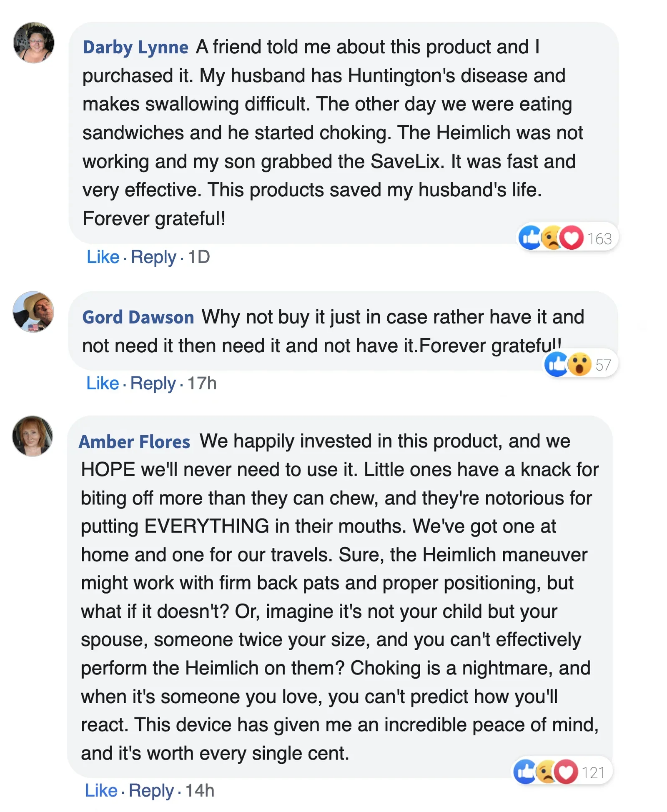
Task: Open Gord Dawson's profile picture
Action: point(33,312)
